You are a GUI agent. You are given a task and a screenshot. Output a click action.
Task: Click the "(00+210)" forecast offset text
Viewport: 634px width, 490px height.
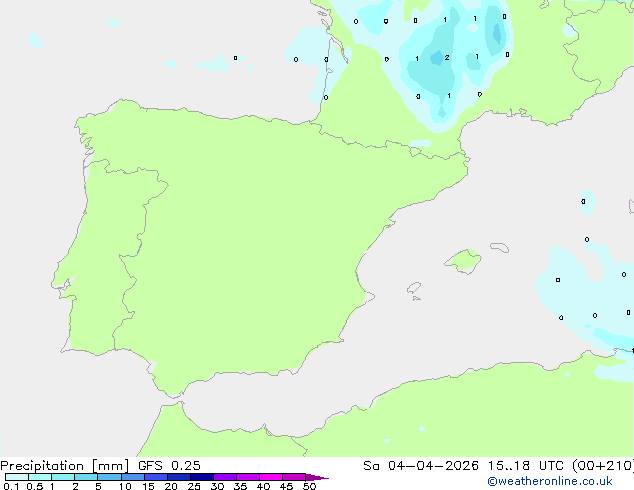(603, 466)
